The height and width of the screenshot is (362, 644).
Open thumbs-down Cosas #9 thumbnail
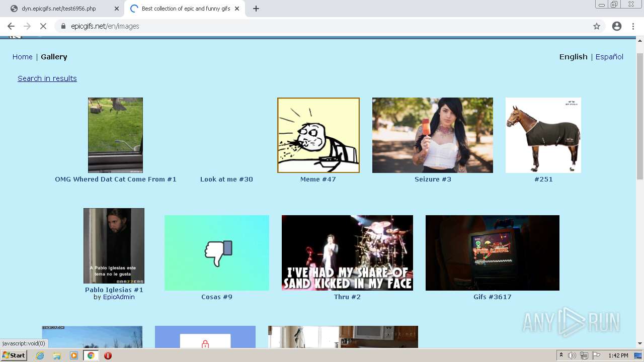(217, 253)
